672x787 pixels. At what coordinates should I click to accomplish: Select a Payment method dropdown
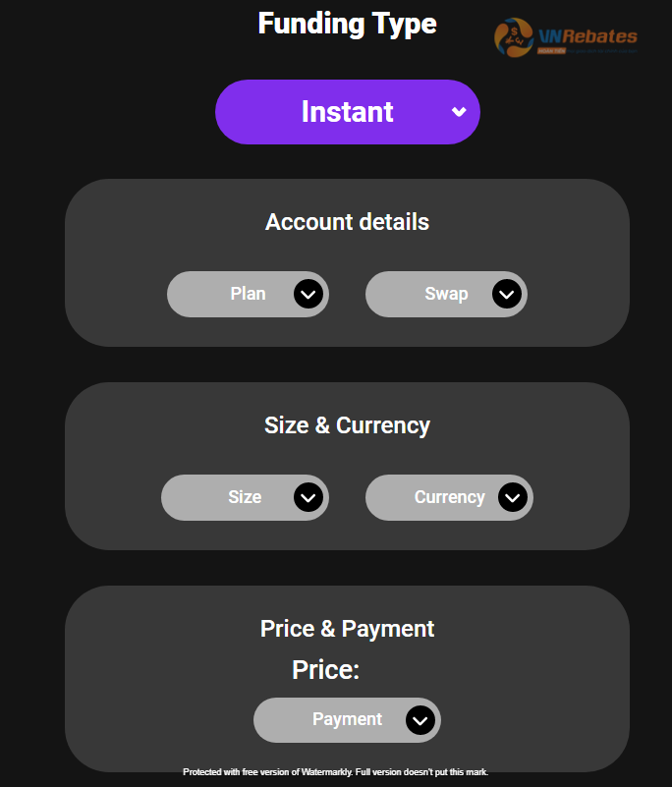(x=347, y=720)
